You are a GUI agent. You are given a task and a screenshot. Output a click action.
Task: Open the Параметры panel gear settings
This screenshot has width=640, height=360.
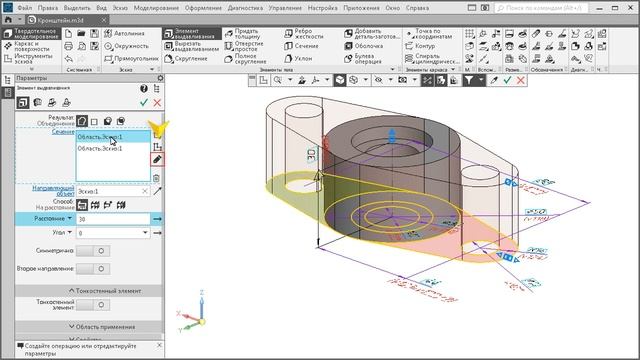click(160, 78)
